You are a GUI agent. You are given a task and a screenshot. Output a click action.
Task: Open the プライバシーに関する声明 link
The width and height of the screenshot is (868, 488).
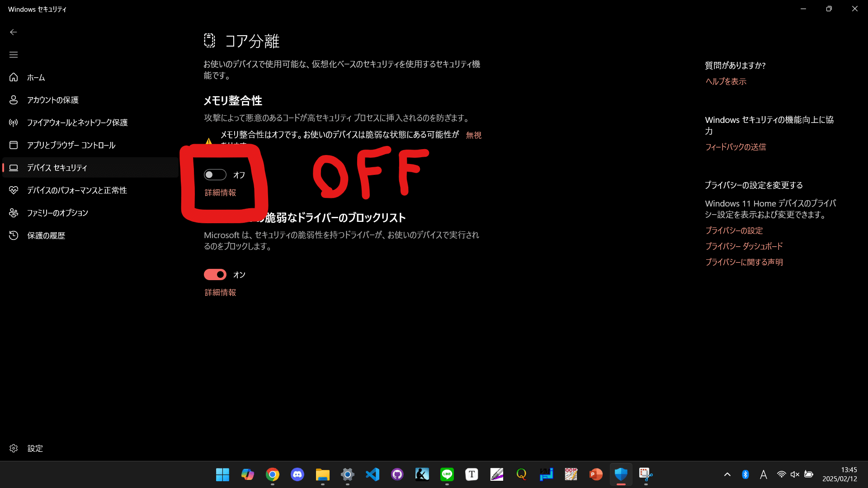coord(744,262)
